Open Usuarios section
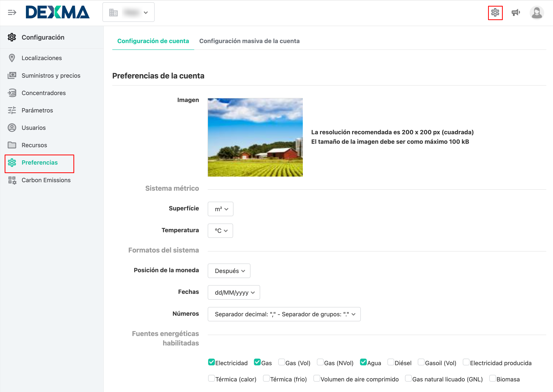 pyautogui.click(x=34, y=128)
